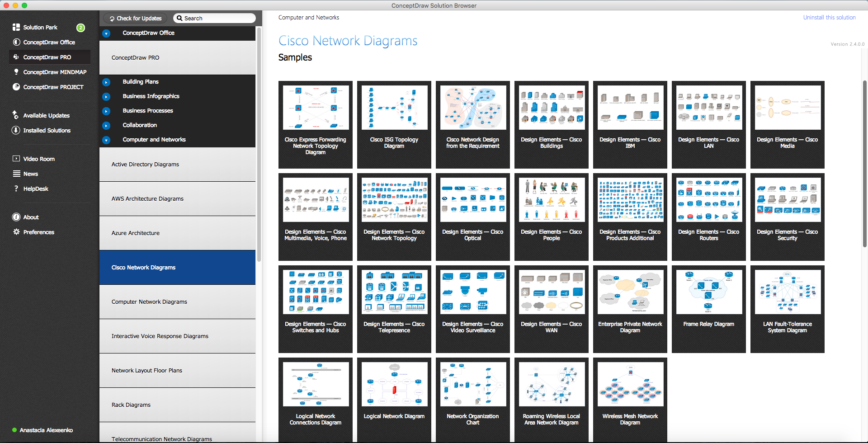This screenshot has height=443, width=868.
Task: Click the green user status dot
Action: (14, 430)
